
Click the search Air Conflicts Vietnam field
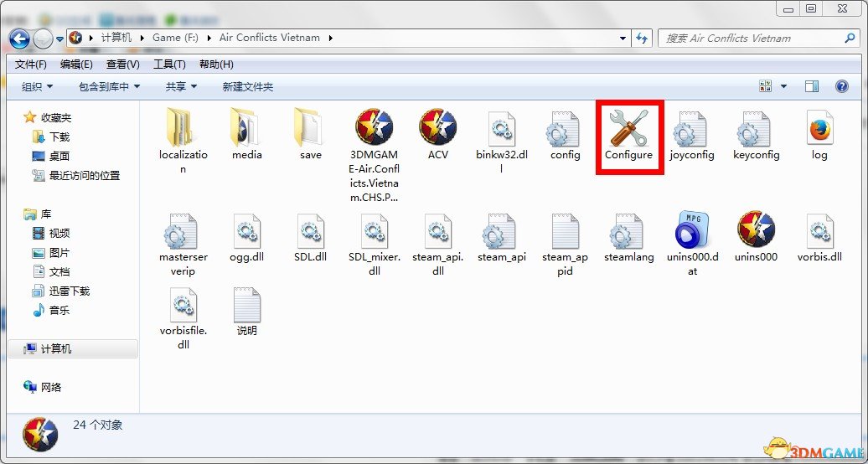click(x=758, y=39)
